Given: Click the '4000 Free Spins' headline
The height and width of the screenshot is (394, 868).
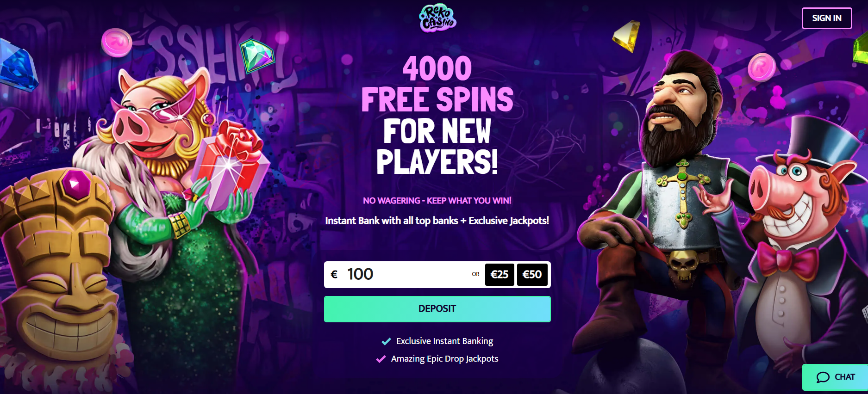Looking at the screenshot, I should tap(437, 84).
